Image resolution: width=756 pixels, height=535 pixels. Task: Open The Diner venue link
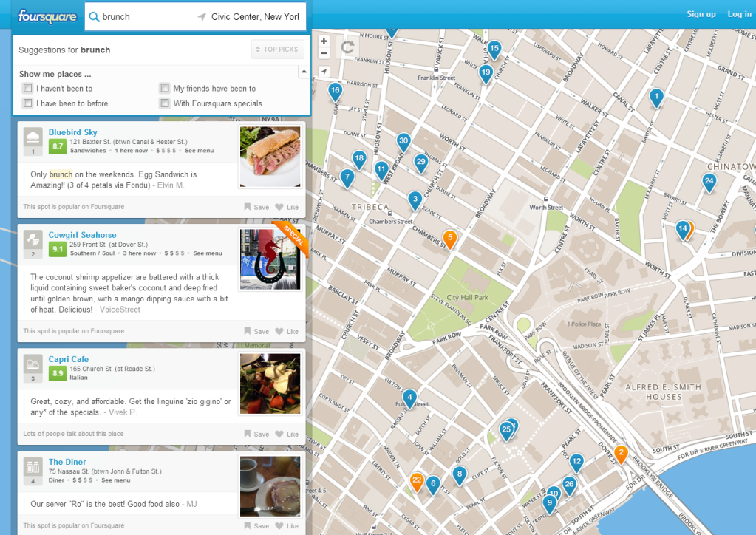pyautogui.click(x=67, y=462)
